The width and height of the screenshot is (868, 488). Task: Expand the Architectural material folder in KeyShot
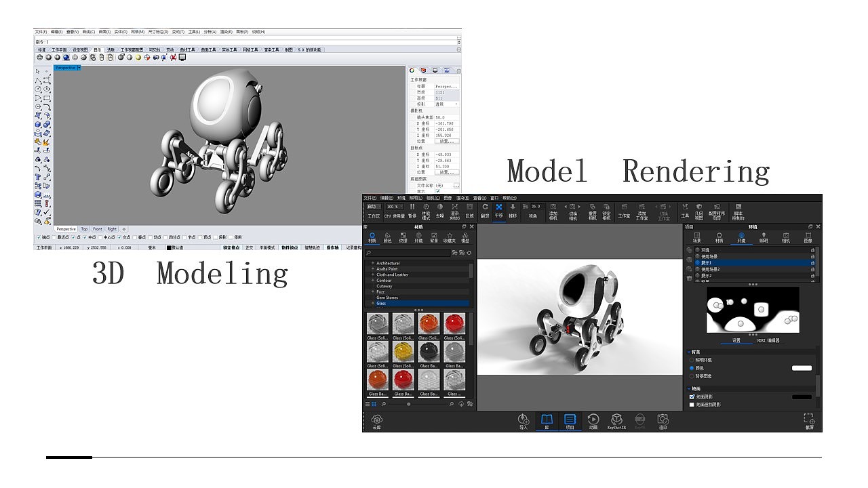coord(372,263)
